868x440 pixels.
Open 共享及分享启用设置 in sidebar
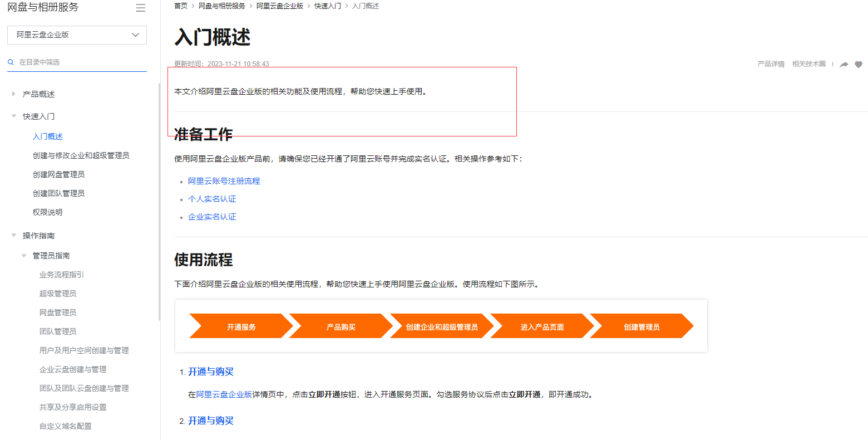(73, 407)
